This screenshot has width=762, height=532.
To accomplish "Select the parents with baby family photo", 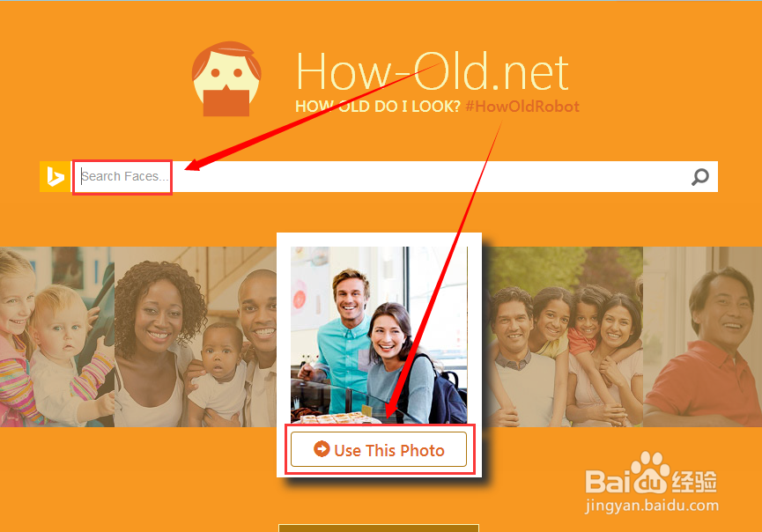I will [x=196, y=336].
